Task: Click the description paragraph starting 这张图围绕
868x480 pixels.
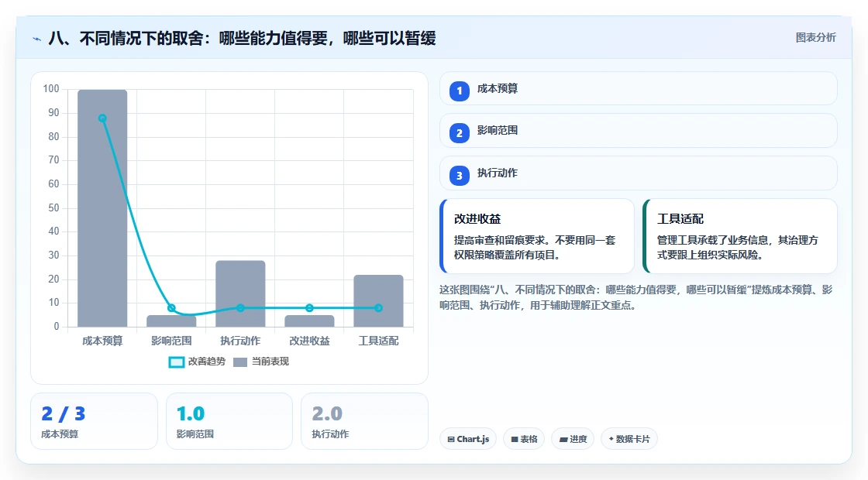Action: tap(636, 297)
